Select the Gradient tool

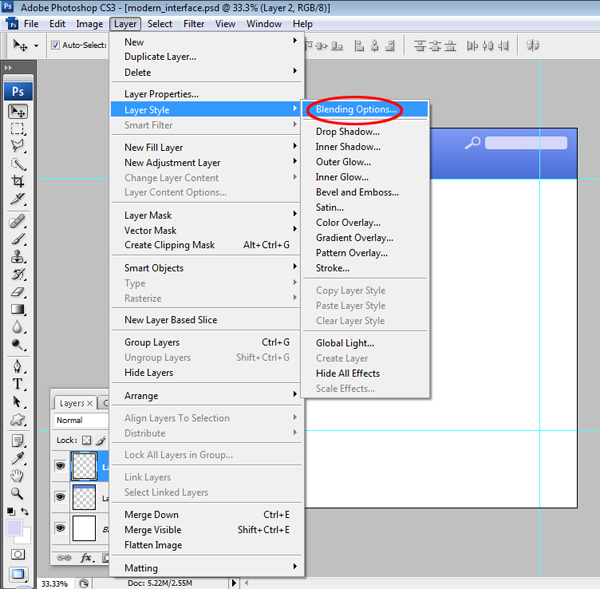coord(18,309)
